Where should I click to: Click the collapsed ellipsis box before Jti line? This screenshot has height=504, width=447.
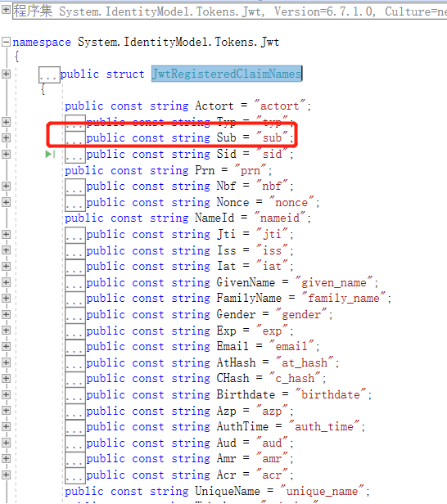tap(75, 235)
